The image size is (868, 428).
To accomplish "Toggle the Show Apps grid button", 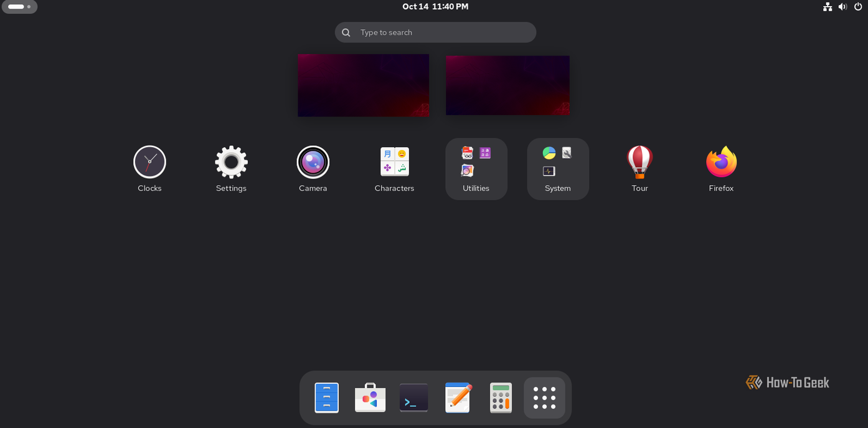I will (x=544, y=397).
